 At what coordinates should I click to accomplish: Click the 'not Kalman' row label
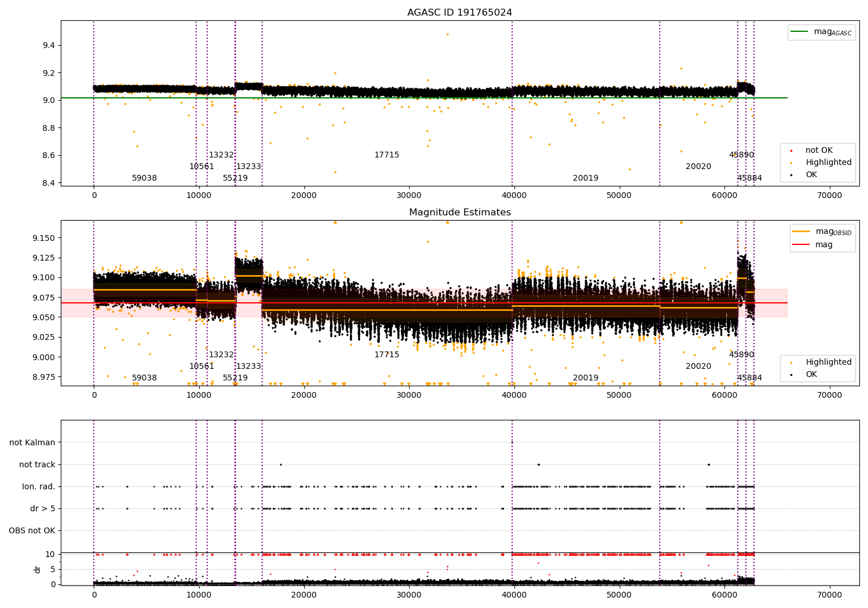point(32,443)
